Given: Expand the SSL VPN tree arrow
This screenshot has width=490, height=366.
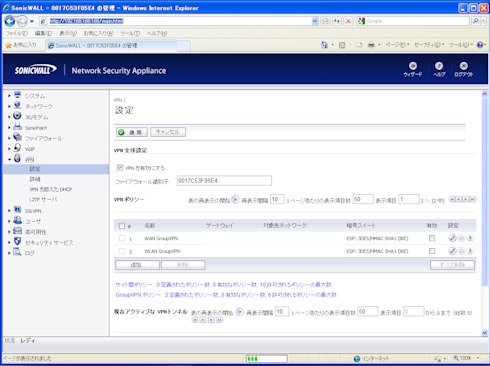Looking at the screenshot, I should pos(9,211).
